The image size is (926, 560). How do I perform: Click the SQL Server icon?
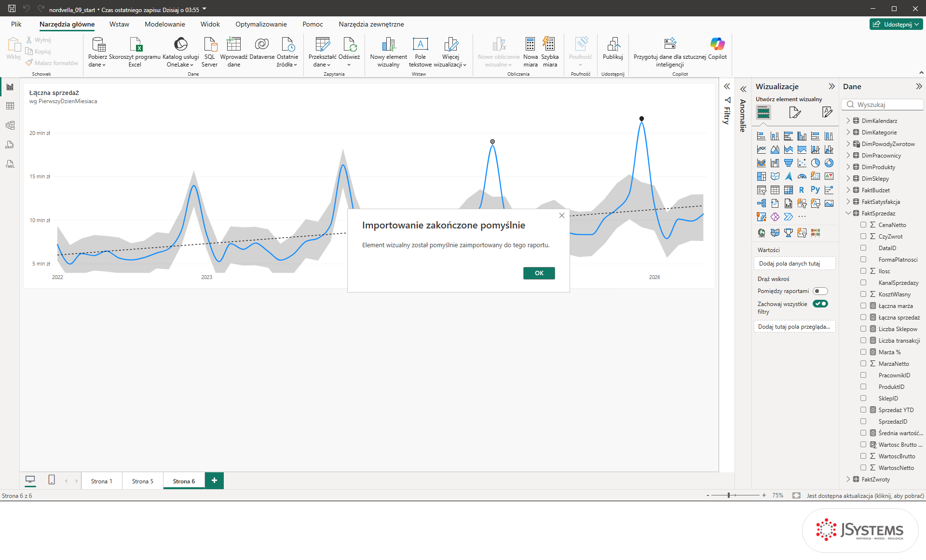pyautogui.click(x=210, y=45)
